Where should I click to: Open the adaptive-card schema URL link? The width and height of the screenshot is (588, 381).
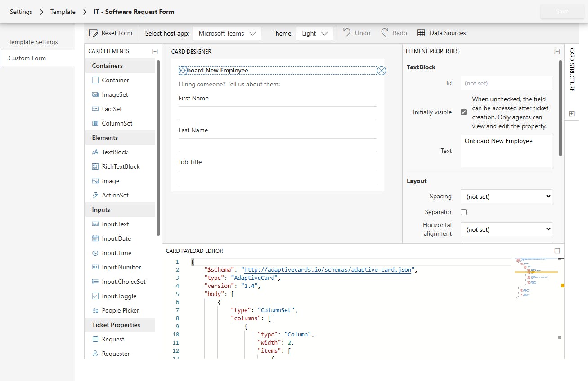(x=328, y=270)
